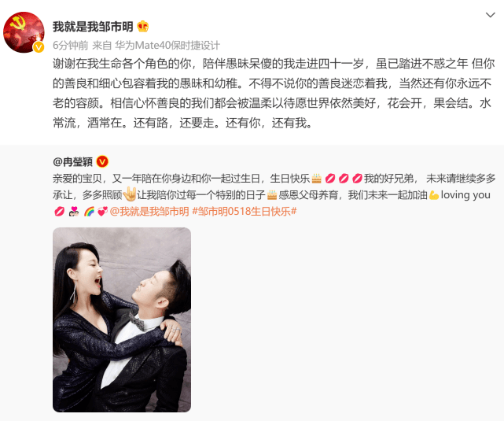Click the 6分钟前 timestamp

click(x=71, y=46)
